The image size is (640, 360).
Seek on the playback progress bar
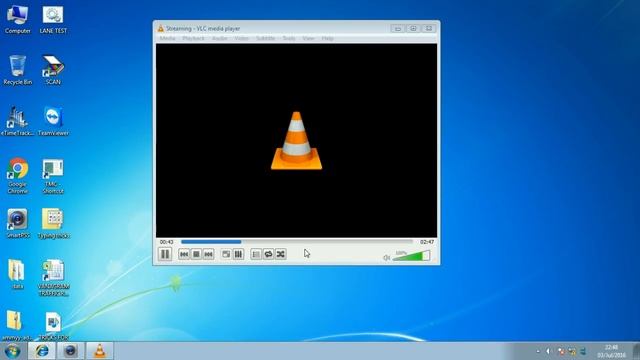(x=297, y=242)
